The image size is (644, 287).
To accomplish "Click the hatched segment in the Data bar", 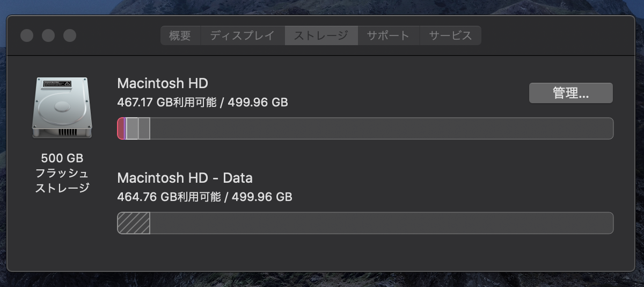I will coord(134,223).
